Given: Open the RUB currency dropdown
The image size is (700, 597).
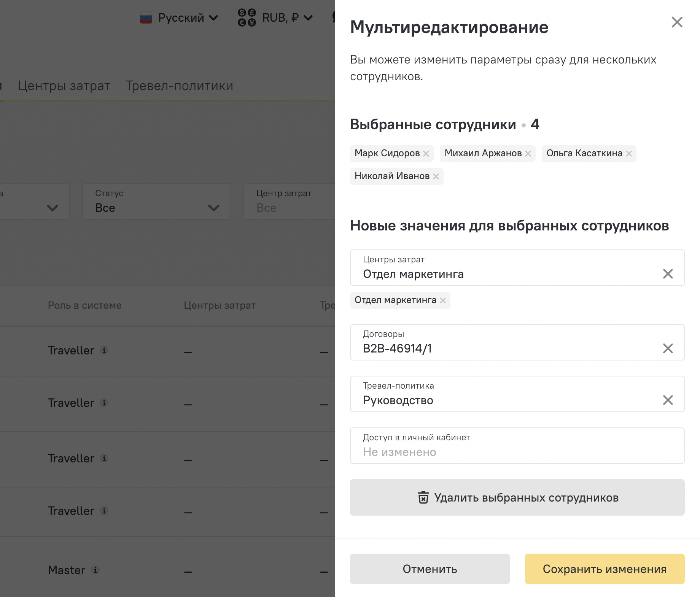Looking at the screenshot, I should [x=275, y=18].
